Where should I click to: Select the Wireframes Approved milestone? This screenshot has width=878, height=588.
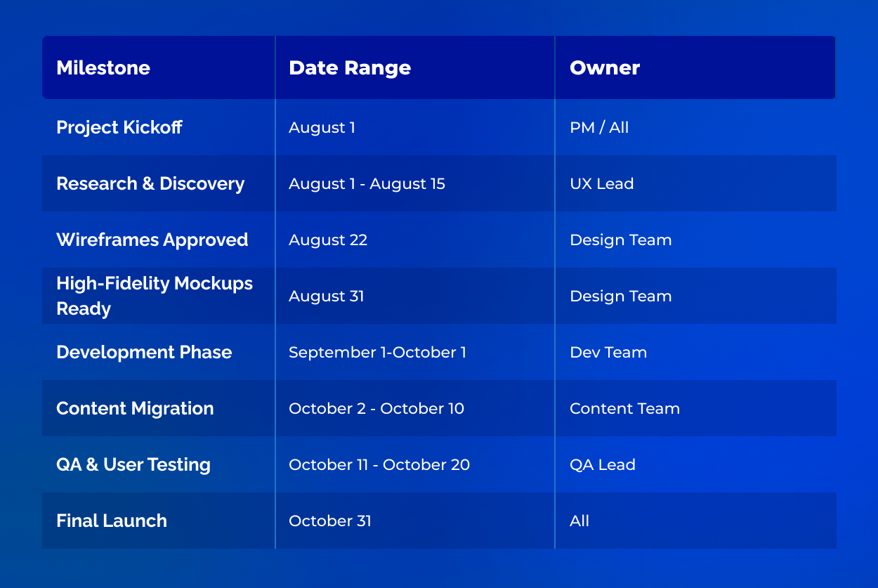click(152, 240)
